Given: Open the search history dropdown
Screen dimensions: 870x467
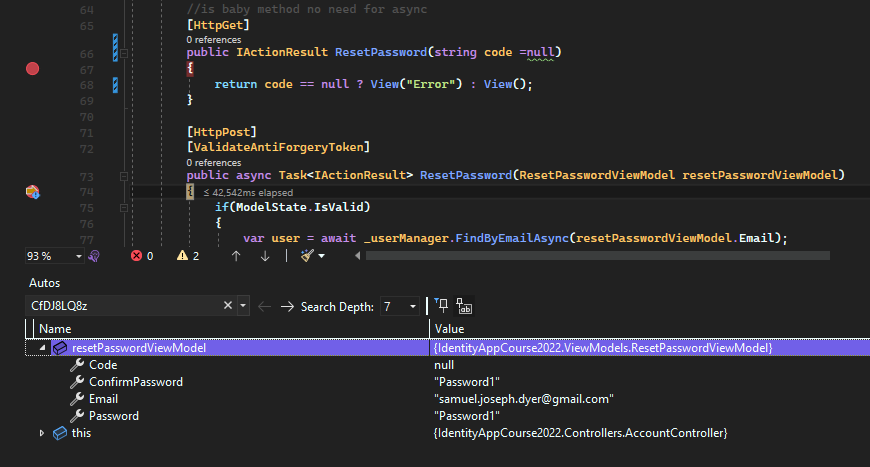Looking at the screenshot, I should click(x=243, y=306).
